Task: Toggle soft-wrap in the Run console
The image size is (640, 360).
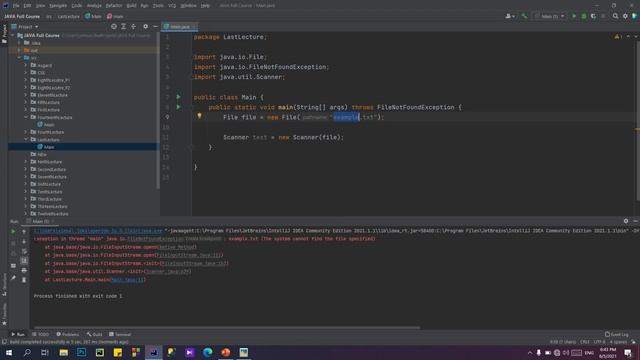Action: pyautogui.click(x=24, y=251)
